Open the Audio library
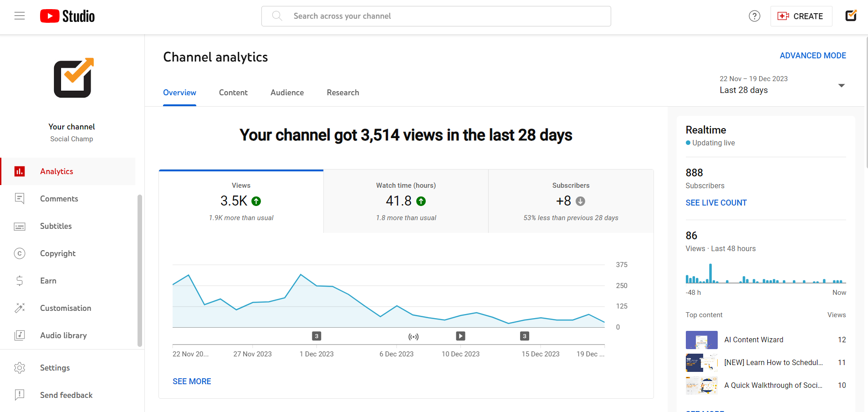This screenshot has height=412, width=868. pyautogui.click(x=63, y=335)
